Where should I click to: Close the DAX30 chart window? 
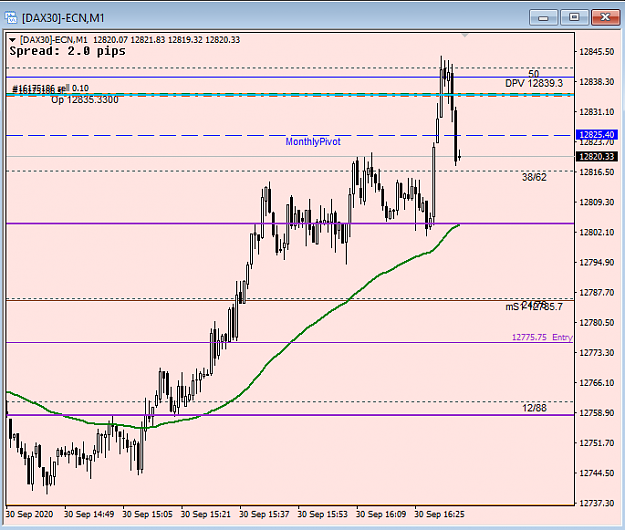(605, 18)
